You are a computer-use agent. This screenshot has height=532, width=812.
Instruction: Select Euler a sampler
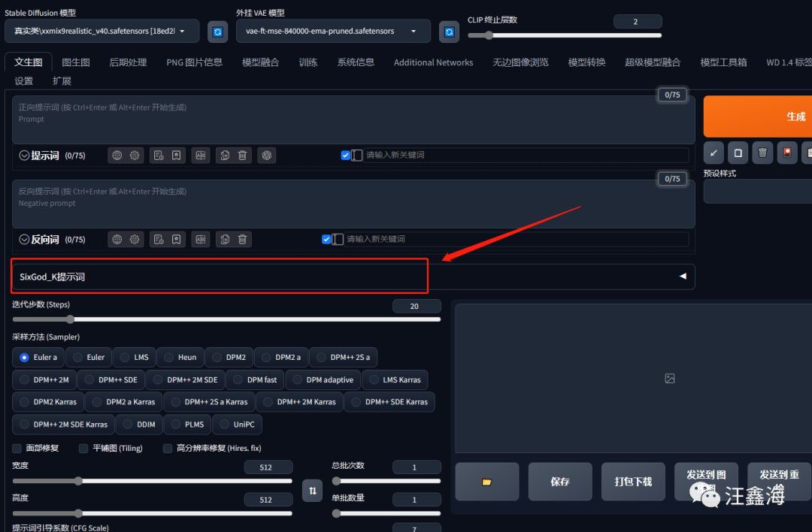click(38, 358)
